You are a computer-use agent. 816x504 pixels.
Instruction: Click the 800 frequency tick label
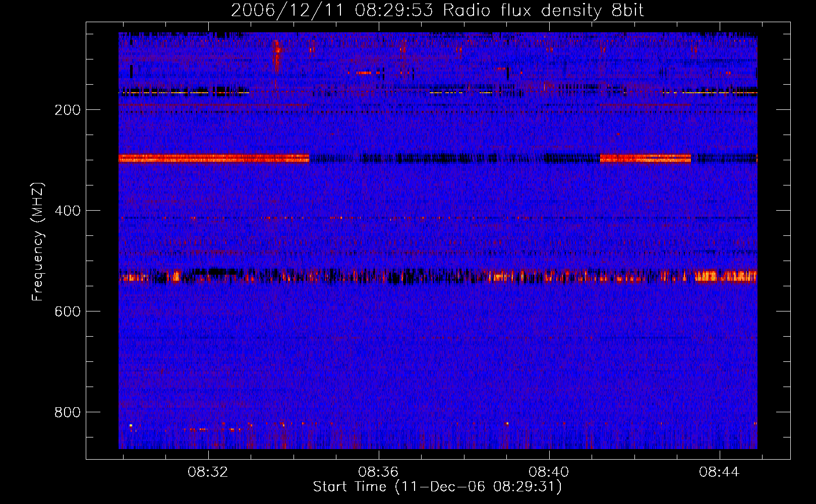[x=68, y=412]
